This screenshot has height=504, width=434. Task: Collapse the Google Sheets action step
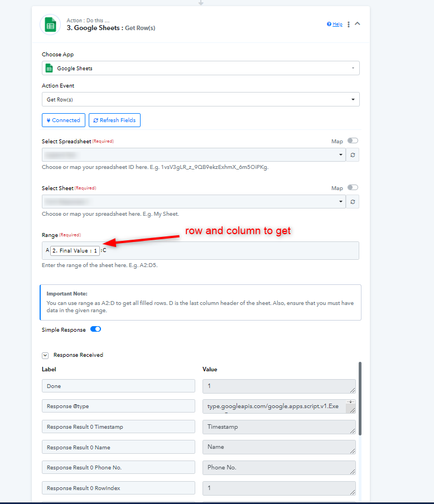point(358,24)
